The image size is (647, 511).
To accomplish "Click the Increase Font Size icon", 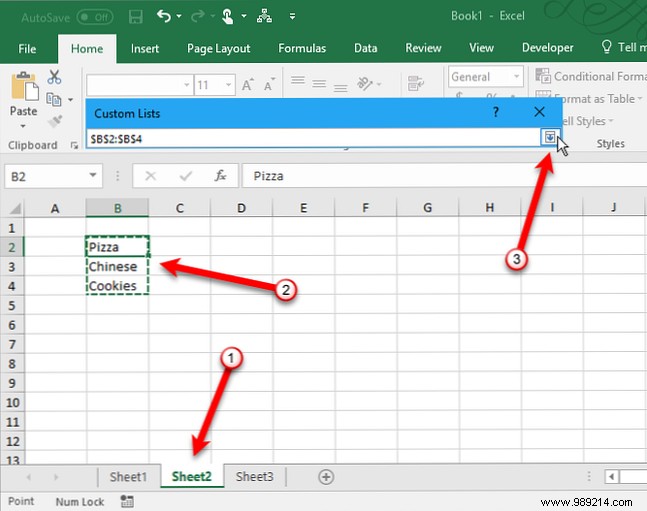I will click(x=248, y=84).
